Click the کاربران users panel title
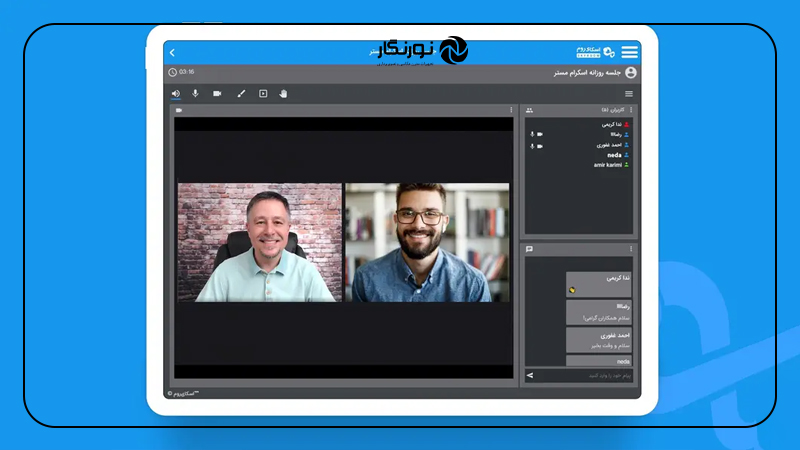The image size is (800, 450). coord(613,110)
